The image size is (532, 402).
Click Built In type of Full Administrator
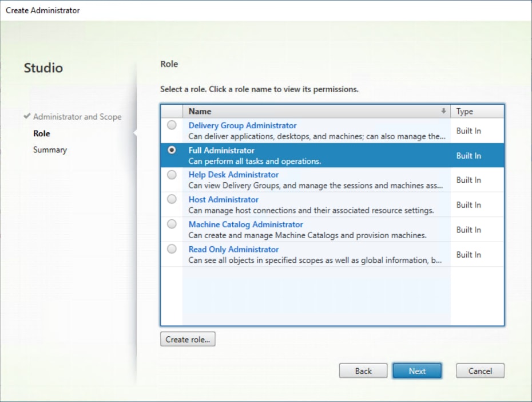[469, 156]
